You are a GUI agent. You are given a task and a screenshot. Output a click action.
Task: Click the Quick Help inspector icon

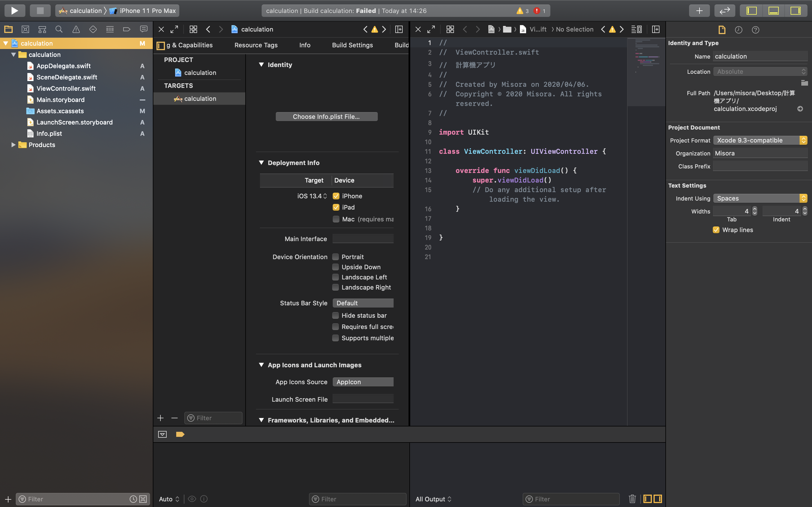[x=756, y=30]
